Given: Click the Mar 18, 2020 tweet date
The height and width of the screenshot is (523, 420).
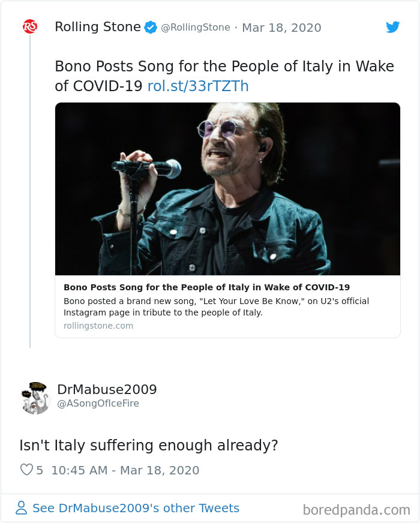Looking at the screenshot, I should click(x=281, y=28).
